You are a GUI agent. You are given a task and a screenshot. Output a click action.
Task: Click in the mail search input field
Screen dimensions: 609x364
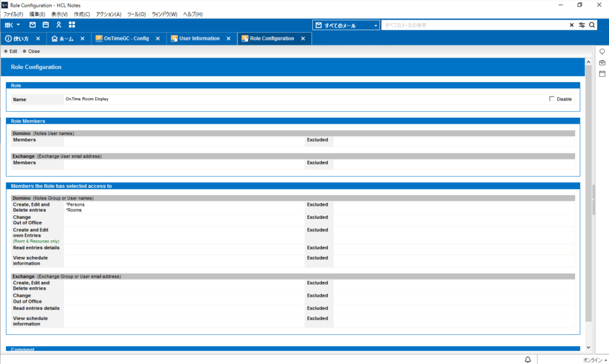click(473, 26)
